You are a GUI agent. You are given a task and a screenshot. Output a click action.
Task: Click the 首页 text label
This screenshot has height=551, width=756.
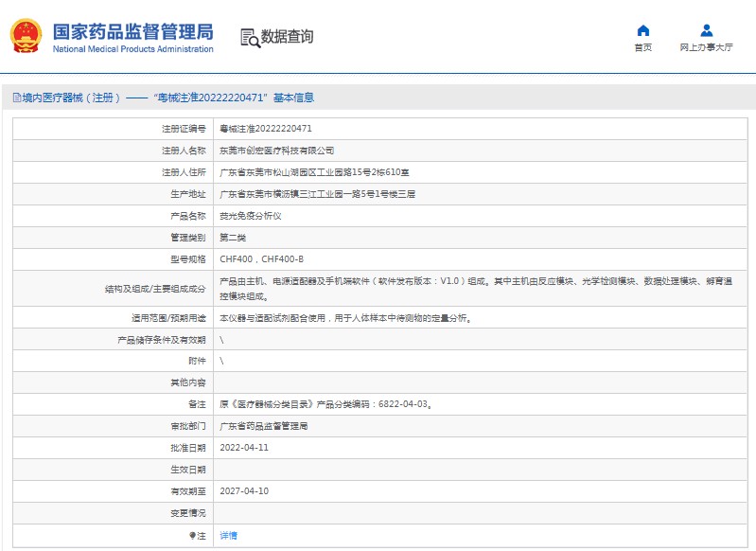pyautogui.click(x=642, y=47)
